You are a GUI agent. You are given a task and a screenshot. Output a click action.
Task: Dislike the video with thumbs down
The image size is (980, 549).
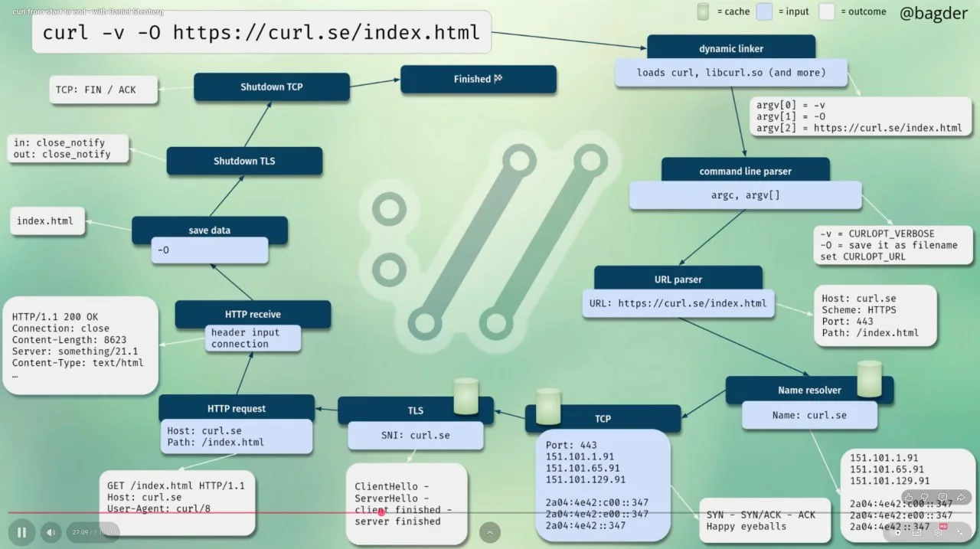(925, 497)
